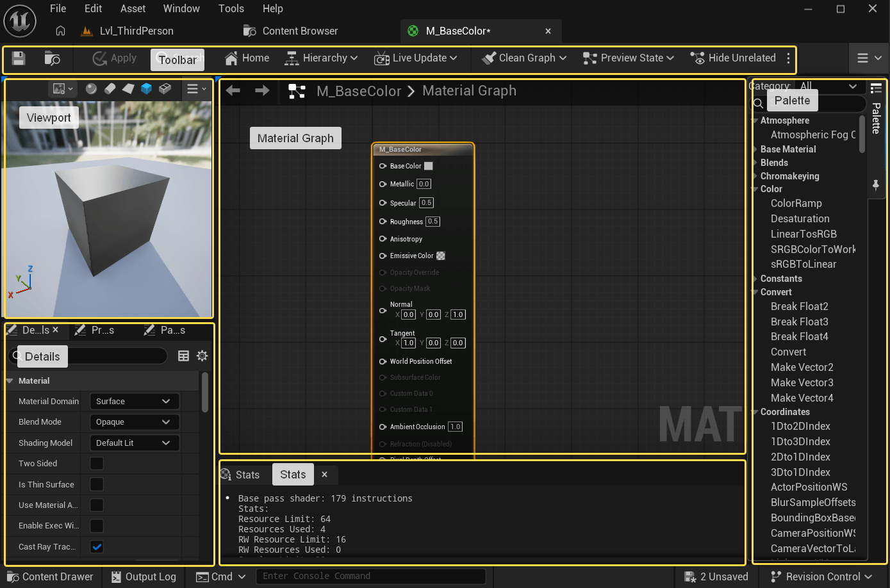Click the Home toolbar button
Screen dimensions: 890x588
[247, 58]
